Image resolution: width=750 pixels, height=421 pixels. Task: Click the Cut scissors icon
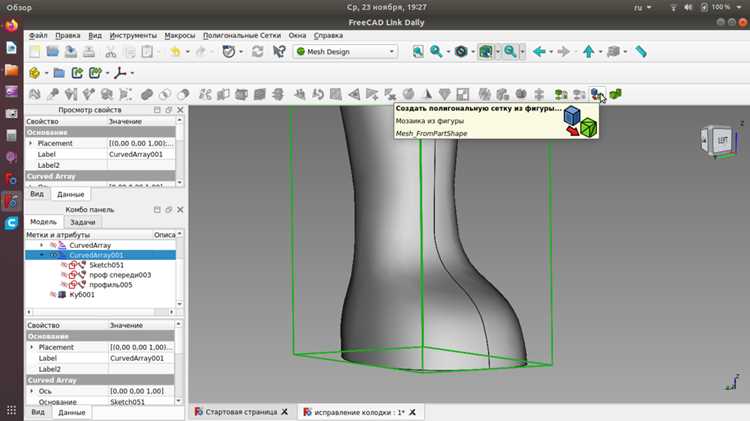coord(110,52)
